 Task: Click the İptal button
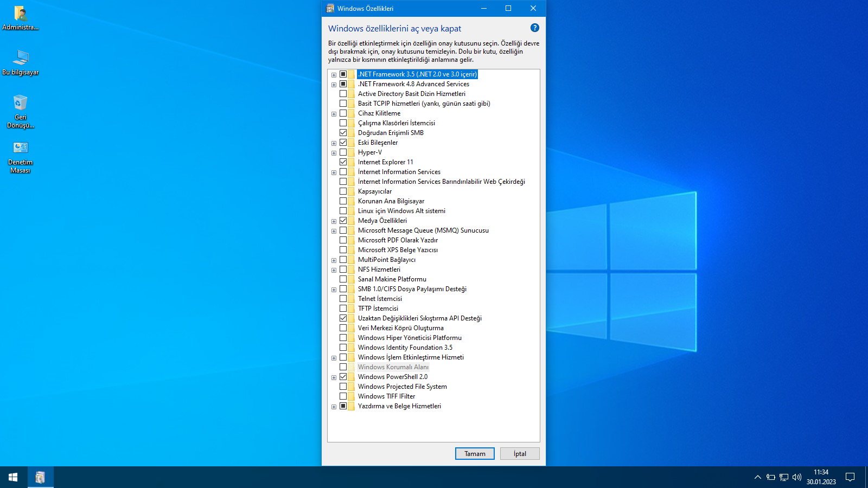click(519, 454)
